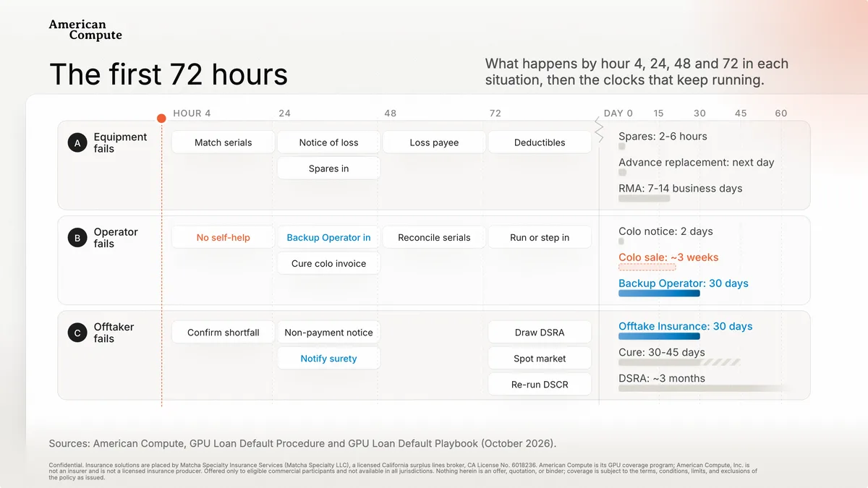Viewport: 868px width, 488px height.
Task: Select the Spot market step
Action: [540, 359]
